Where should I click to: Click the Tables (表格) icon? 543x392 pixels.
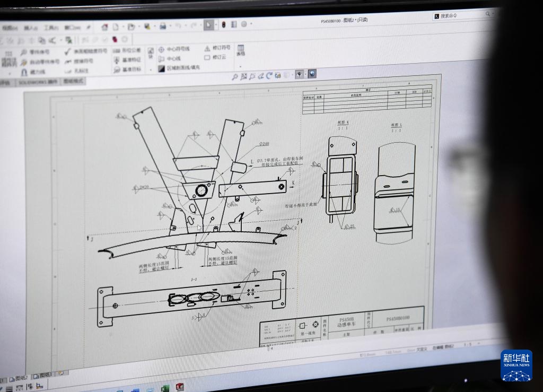[240, 50]
